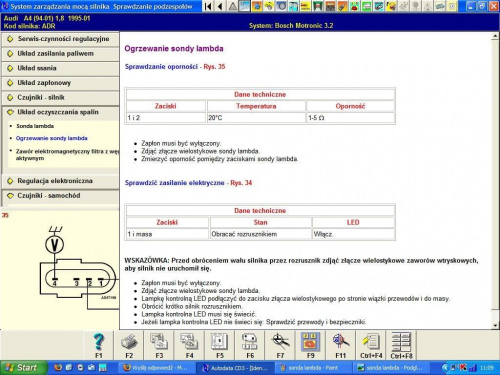Viewport: 500px width, 375px height.
Task: Click the grey triangle icon in top toolbar
Action: (232, 6)
